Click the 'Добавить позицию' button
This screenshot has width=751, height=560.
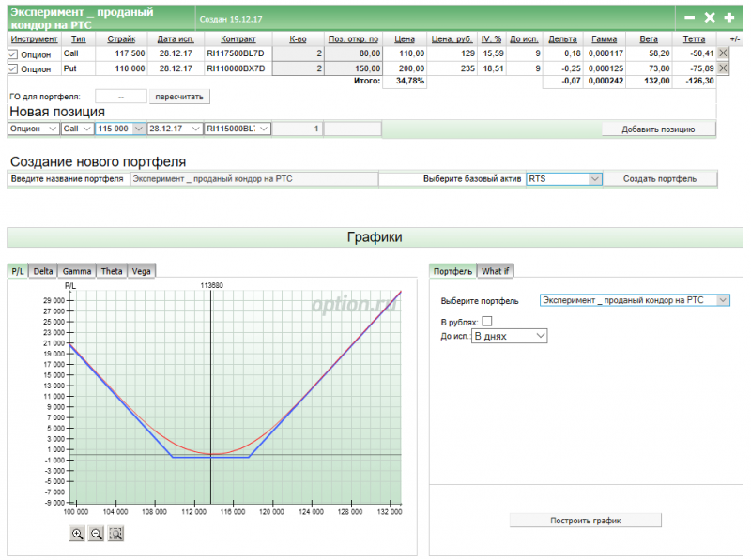point(658,129)
